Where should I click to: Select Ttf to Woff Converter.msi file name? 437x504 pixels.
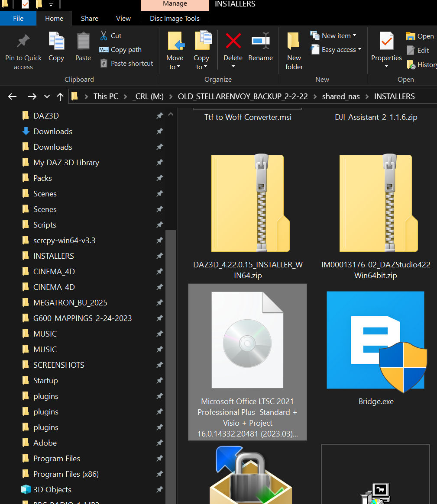(x=248, y=117)
